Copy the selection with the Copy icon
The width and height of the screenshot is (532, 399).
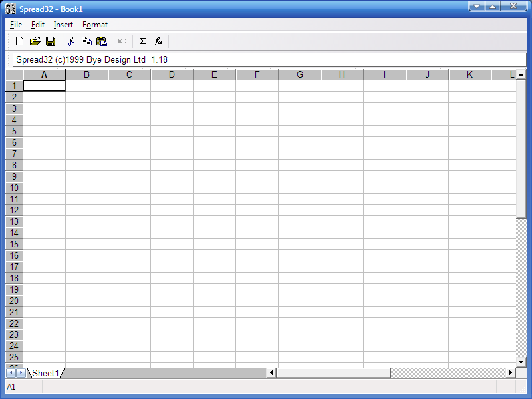[x=86, y=41]
